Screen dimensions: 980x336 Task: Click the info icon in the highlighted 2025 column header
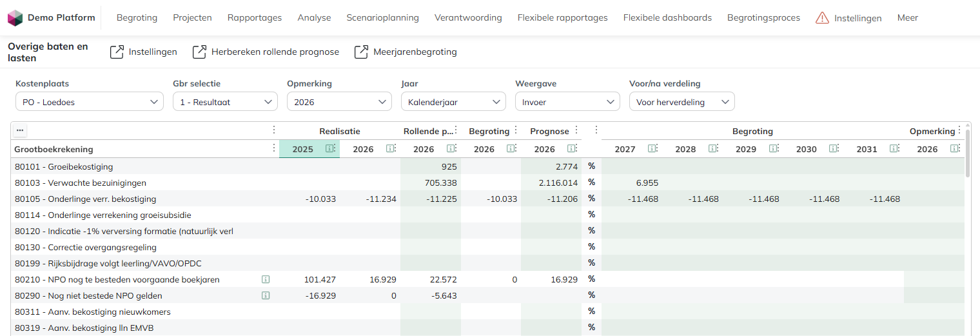330,149
